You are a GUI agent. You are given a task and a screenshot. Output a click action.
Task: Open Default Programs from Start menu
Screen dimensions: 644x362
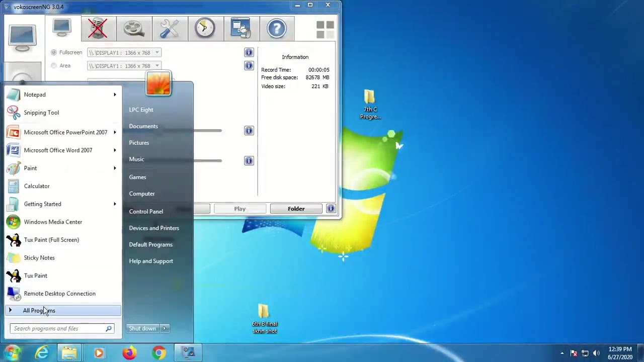point(150,245)
